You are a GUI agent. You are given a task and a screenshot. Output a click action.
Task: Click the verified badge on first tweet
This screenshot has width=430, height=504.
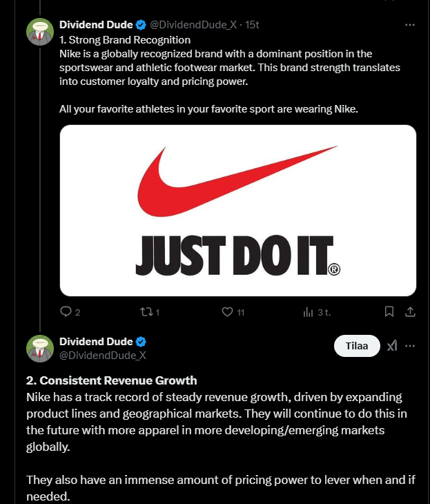pyautogui.click(x=141, y=25)
